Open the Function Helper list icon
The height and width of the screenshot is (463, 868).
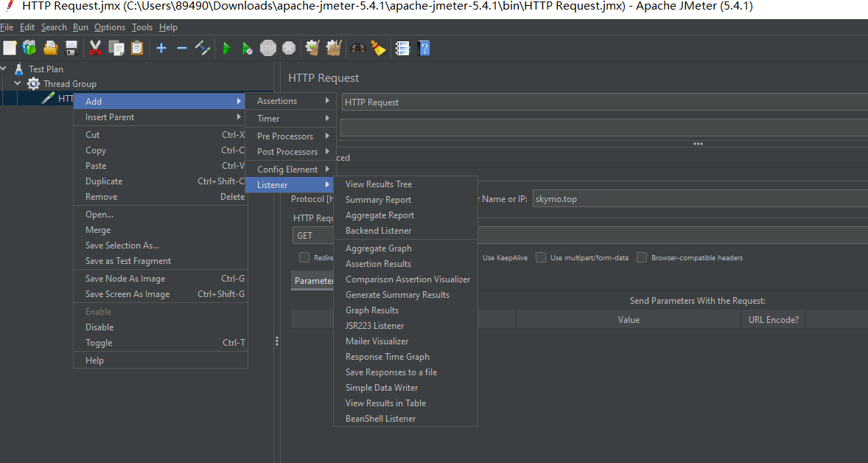402,48
